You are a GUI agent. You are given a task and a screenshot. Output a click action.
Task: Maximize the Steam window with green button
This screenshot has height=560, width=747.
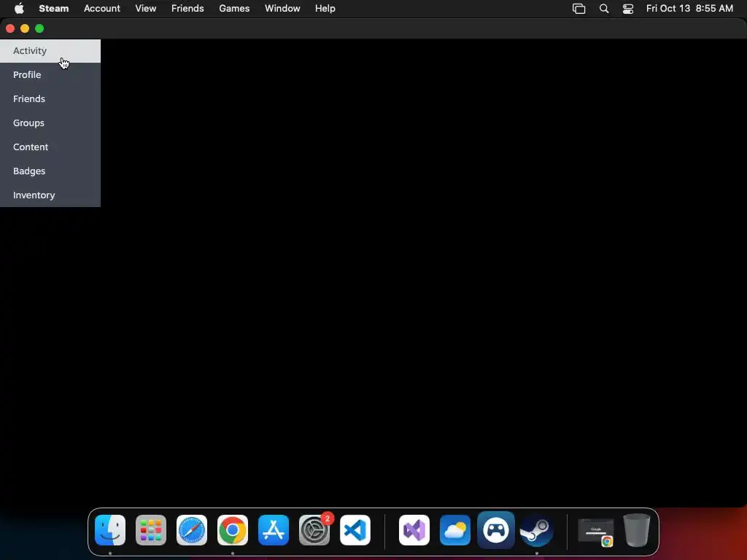(39, 28)
